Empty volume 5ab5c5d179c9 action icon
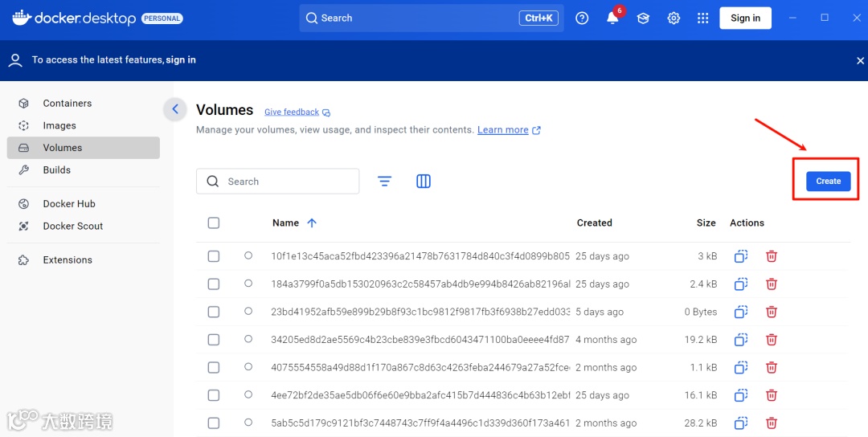Viewport: 868px width, 437px height. (741, 423)
